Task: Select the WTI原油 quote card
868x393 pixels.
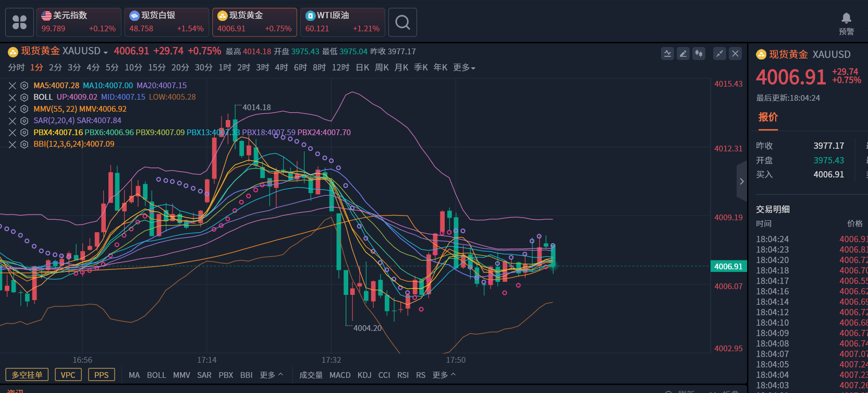Action: coord(343,22)
